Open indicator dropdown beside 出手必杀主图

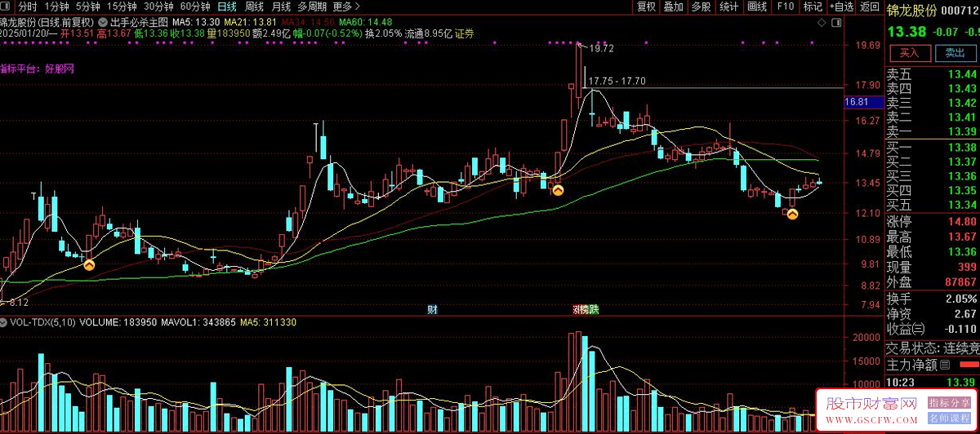pyautogui.click(x=102, y=22)
